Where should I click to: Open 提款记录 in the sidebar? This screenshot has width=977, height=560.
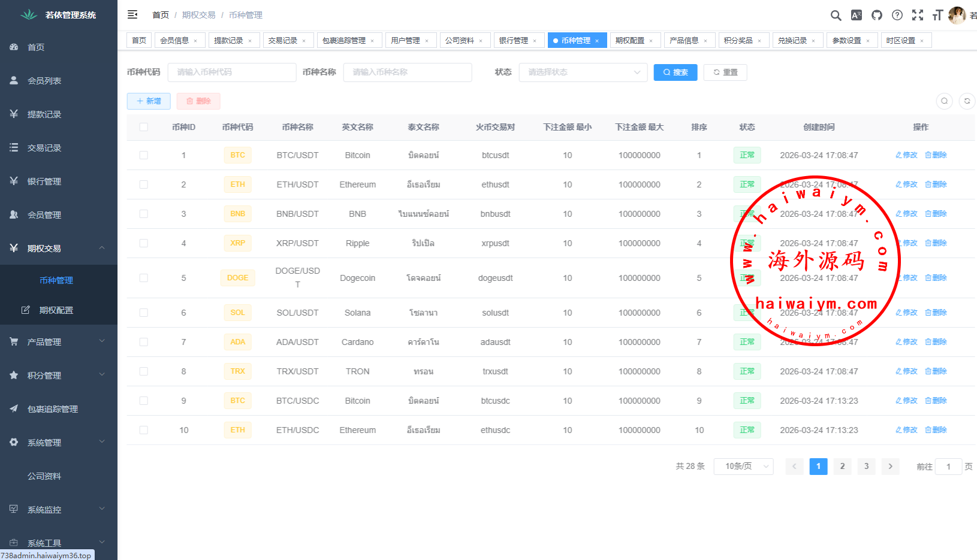[x=59, y=114]
